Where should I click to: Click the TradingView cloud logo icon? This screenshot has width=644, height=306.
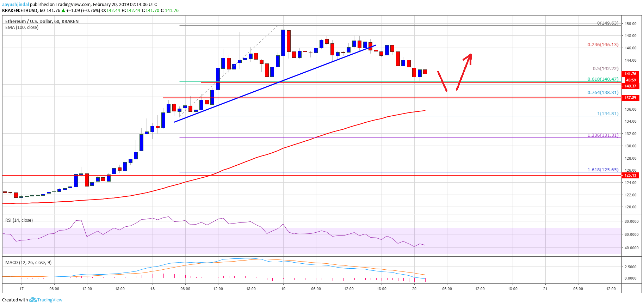[x=33, y=300]
